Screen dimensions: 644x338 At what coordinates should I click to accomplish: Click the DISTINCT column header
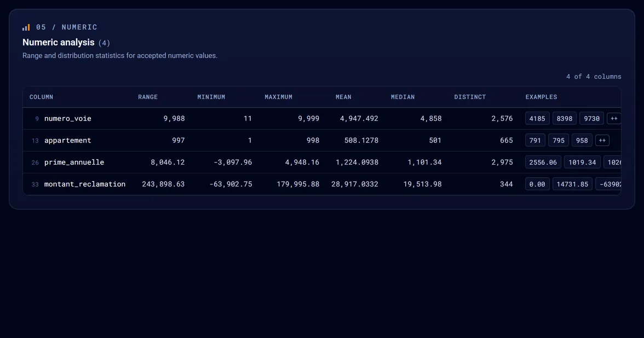pos(470,97)
